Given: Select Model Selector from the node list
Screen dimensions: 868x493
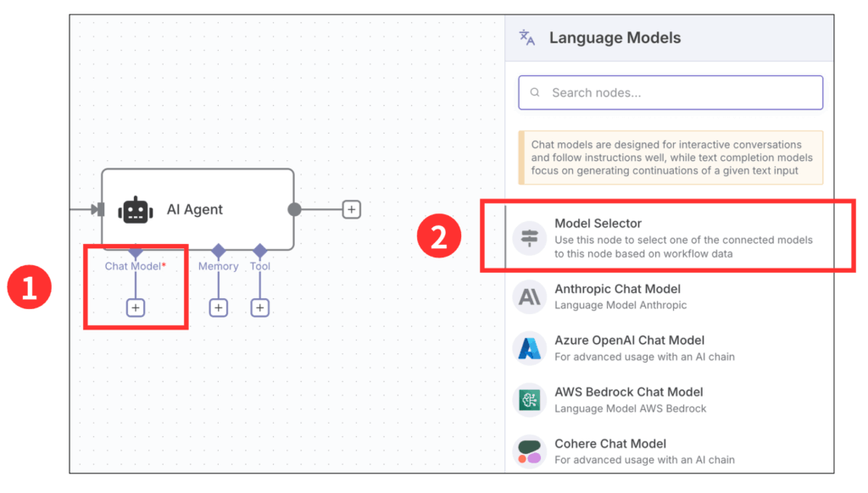Looking at the screenshot, I should 598,224.
